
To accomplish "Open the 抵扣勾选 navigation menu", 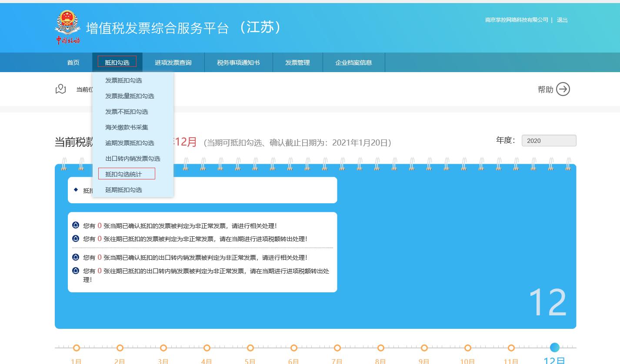I will coord(117,62).
